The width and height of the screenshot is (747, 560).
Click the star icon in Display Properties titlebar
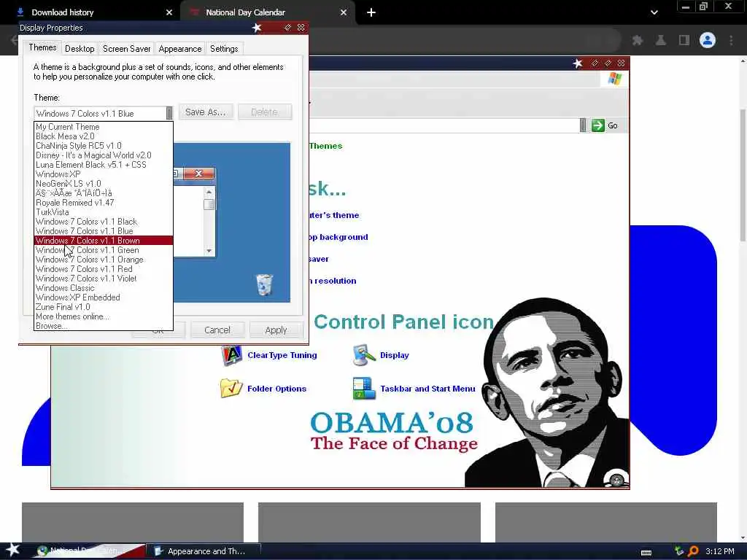pos(257,28)
